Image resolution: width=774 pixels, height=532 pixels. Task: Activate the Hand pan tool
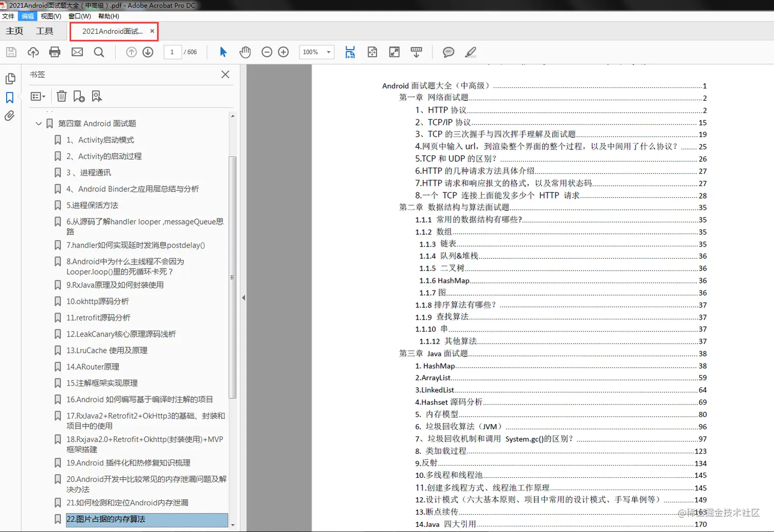pos(245,52)
